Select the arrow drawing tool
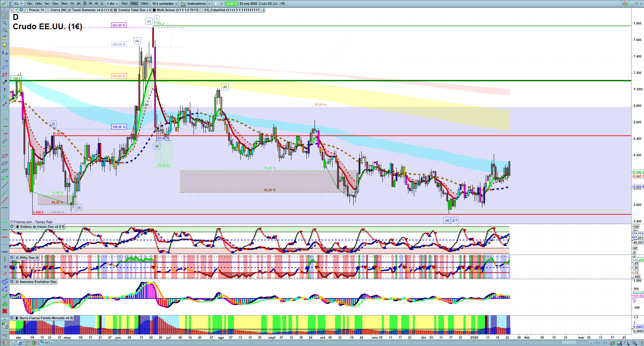This screenshot has height=346, width=644. (x=5, y=82)
